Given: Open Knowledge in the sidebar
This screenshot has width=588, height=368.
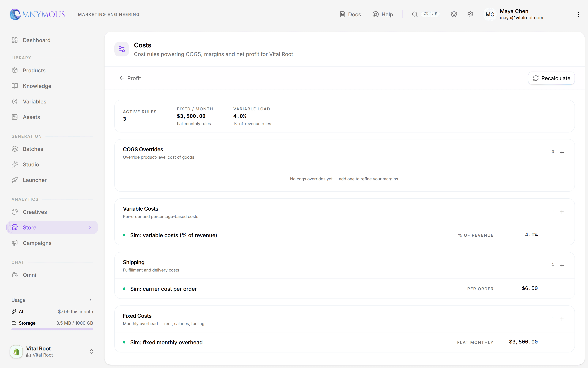Looking at the screenshot, I should (x=52, y=86).
